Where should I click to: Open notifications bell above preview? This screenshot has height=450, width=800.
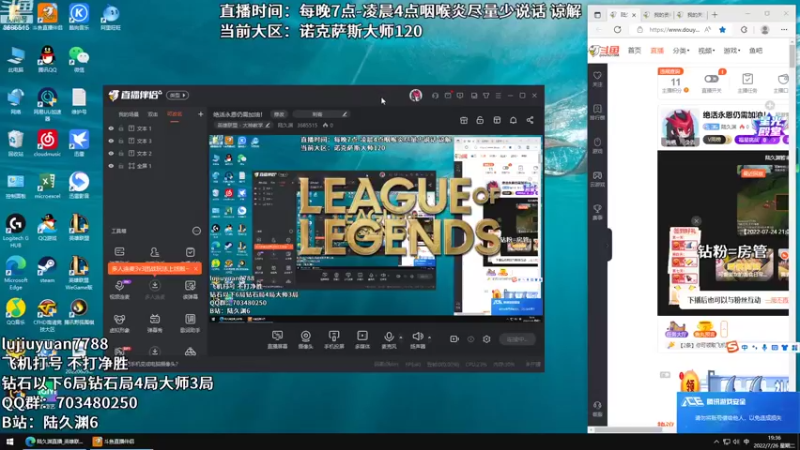click(513, 120)
